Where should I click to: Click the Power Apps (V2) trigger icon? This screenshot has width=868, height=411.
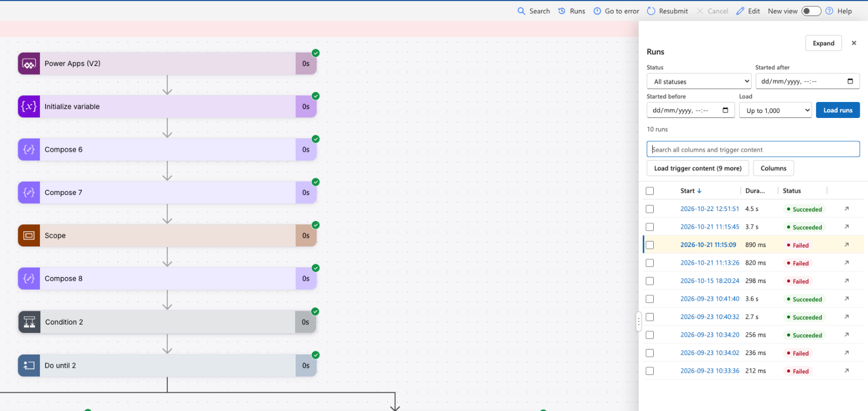pos(29,64)
